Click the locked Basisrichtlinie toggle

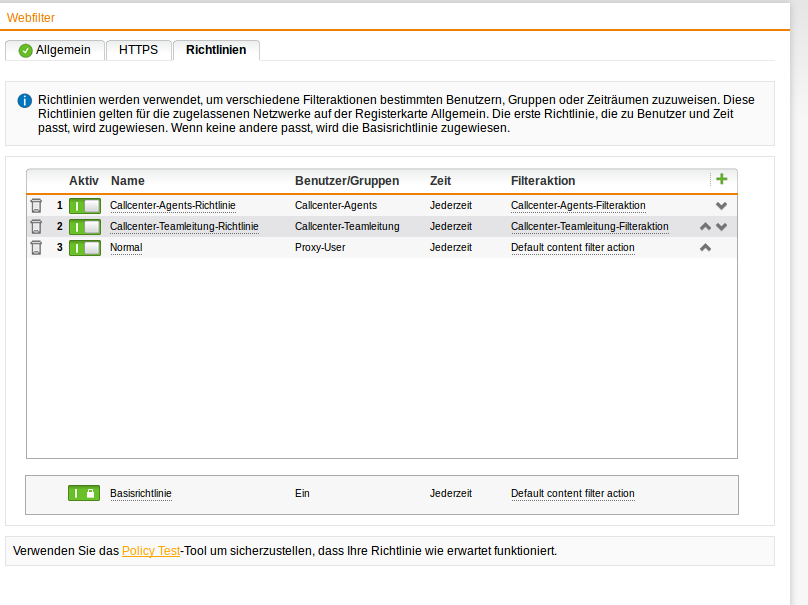84,493
